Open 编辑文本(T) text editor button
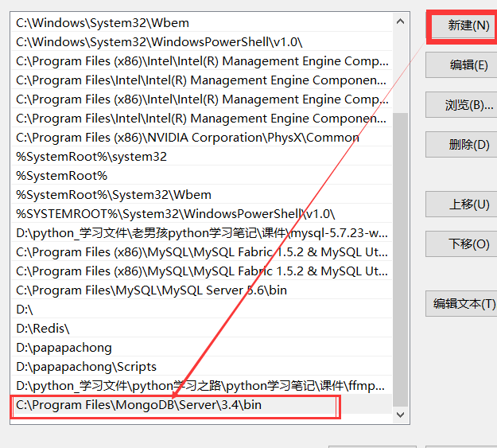This screenshot has width=497, height=448. click(461, 304)
